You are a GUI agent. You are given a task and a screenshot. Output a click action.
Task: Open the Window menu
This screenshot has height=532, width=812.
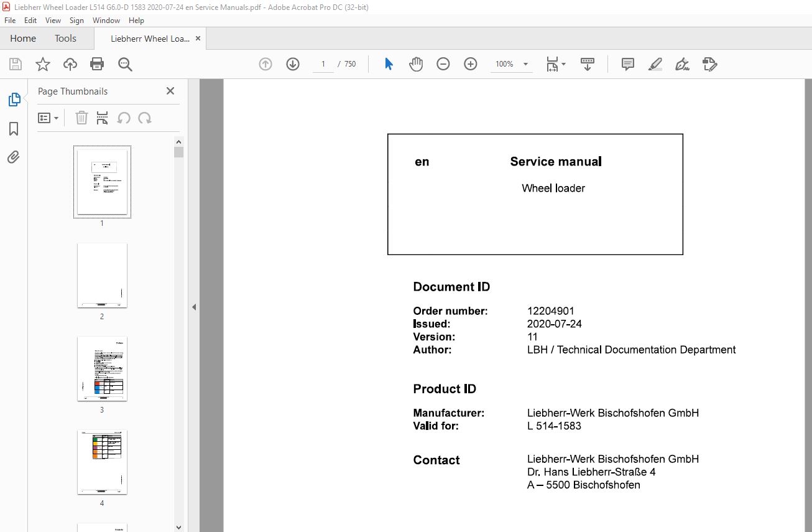[x=106, y=21]
